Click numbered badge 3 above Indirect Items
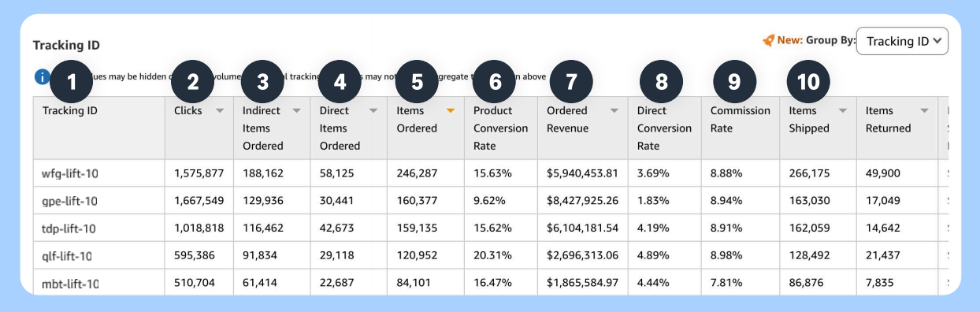The height and width of the screenshot is (312, 980). [263, 80]
